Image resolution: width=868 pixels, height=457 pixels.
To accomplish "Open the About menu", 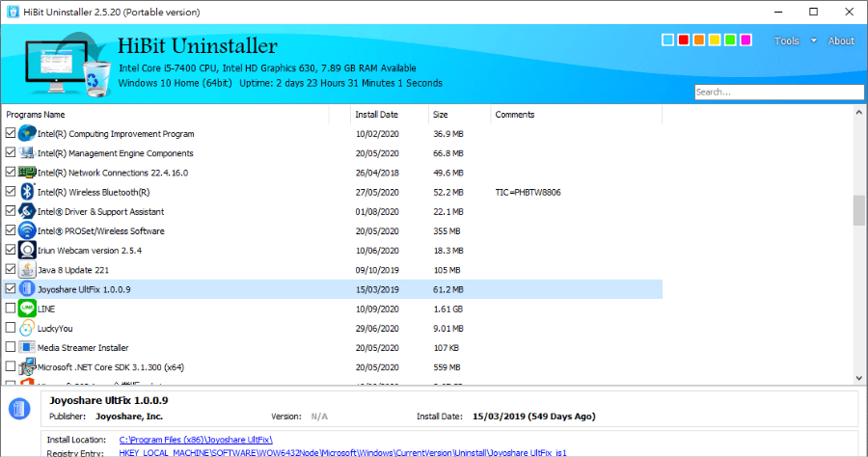I will (x=841, y=40).
